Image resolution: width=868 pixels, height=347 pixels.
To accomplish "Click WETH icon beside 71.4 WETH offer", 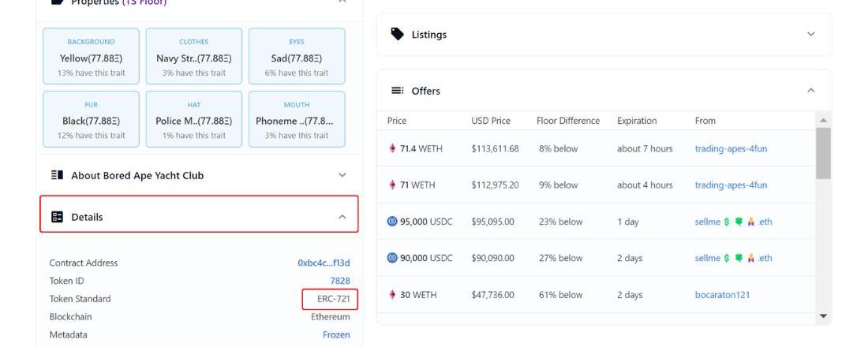I will pyautogui.click(x=392, y=148).
